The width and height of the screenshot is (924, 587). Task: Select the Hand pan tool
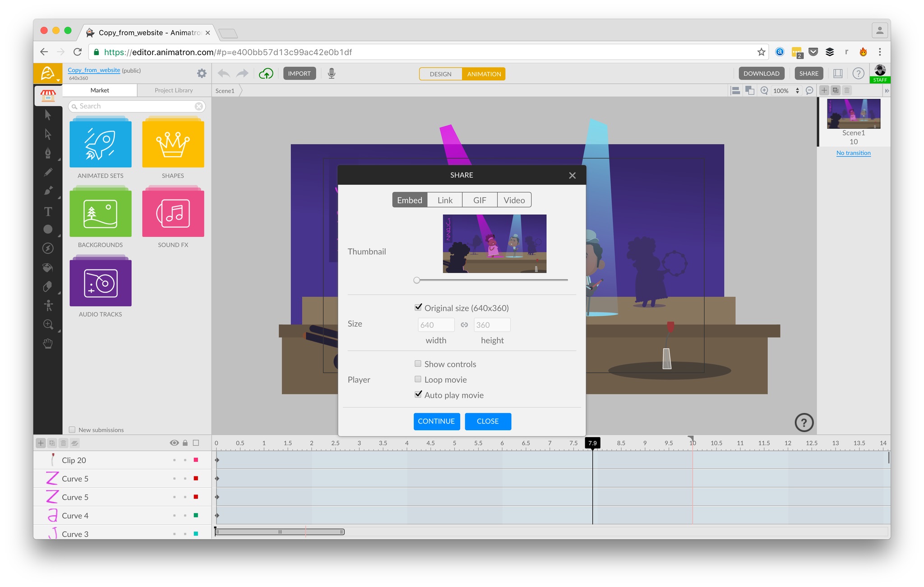(x=48, y=344)
